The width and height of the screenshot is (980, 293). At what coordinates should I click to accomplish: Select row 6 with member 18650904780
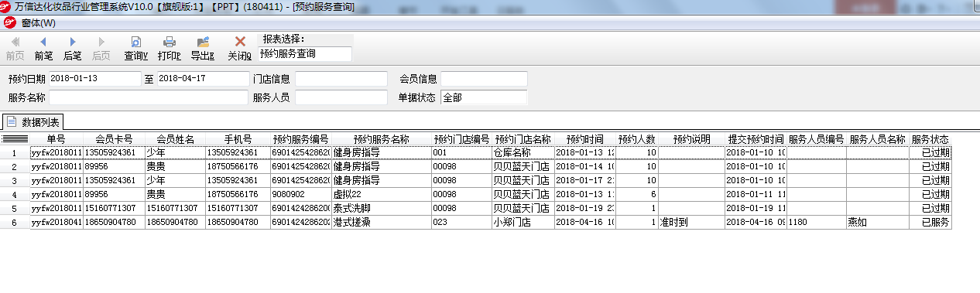click(476, 222)
